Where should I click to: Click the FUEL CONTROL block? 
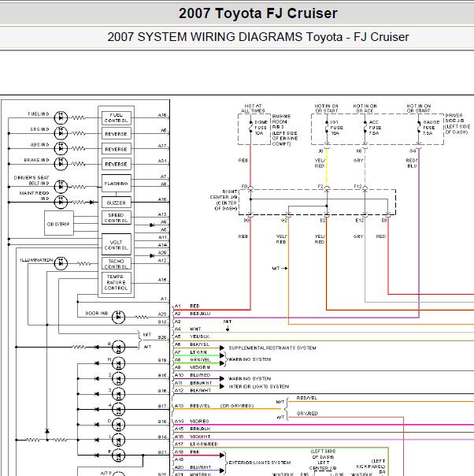coord(117,117)
